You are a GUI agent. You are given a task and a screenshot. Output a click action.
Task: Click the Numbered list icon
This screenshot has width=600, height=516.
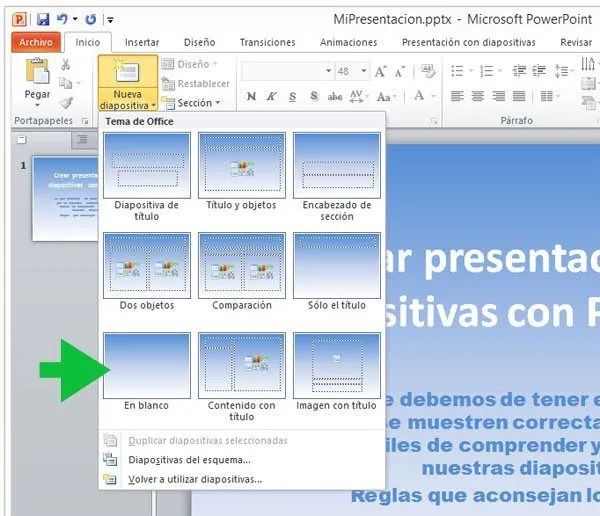click(487, 71)
